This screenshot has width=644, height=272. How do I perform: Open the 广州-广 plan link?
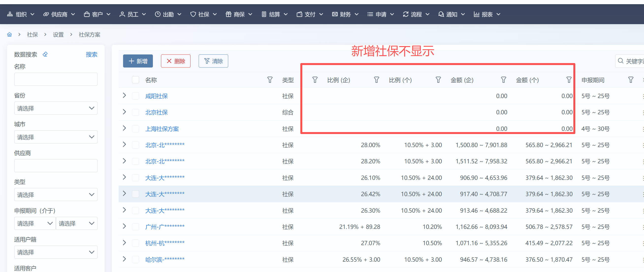click(x=165, y=227)
